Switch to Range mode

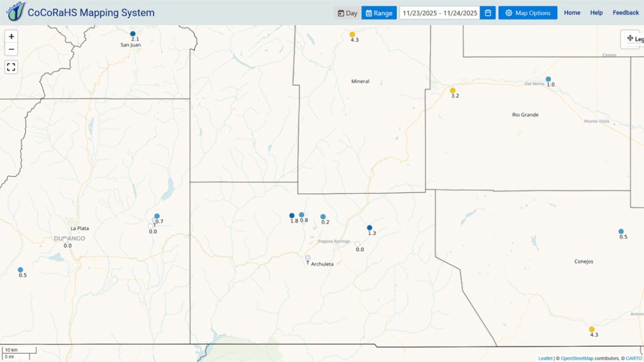tap(379, 13)
